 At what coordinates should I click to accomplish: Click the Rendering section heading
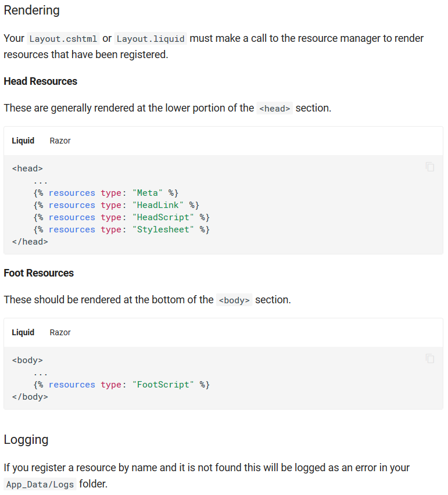pos(31,10)
